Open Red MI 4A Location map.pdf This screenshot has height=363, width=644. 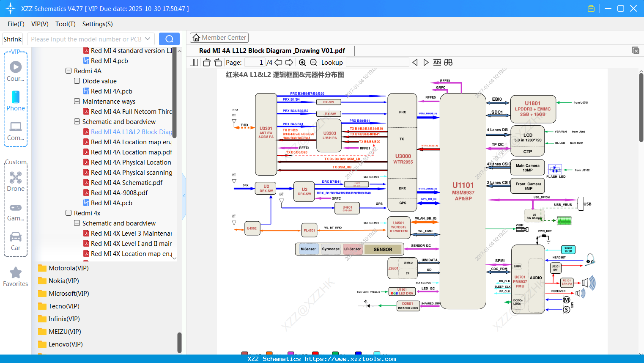pos(128,152)
